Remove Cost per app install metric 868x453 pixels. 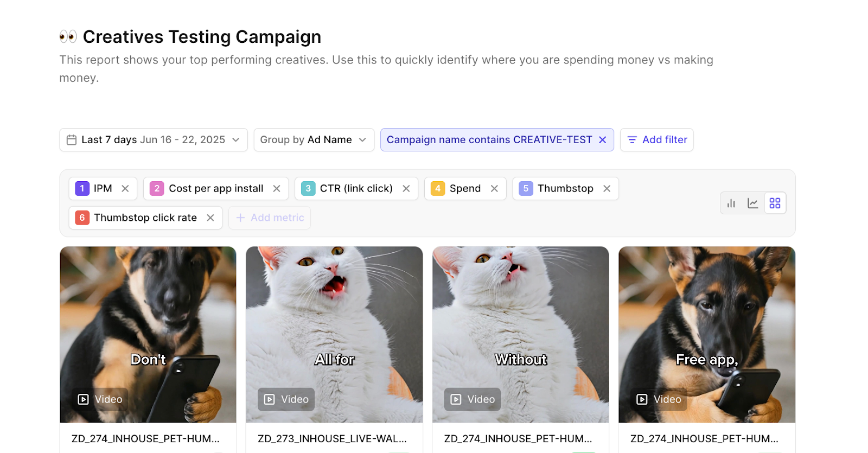point(277,189)
